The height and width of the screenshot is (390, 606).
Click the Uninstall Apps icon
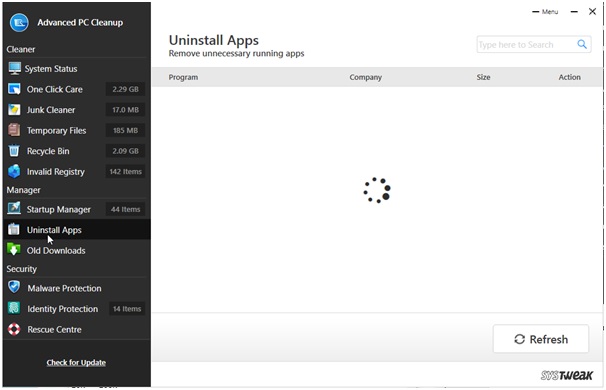pyautogui.click(x=14, y=229)
